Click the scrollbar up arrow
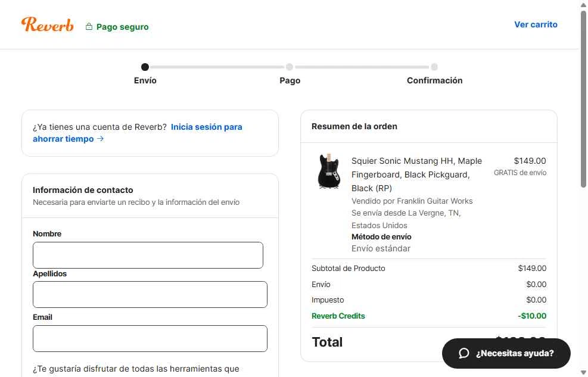 (x=583, y=5)
